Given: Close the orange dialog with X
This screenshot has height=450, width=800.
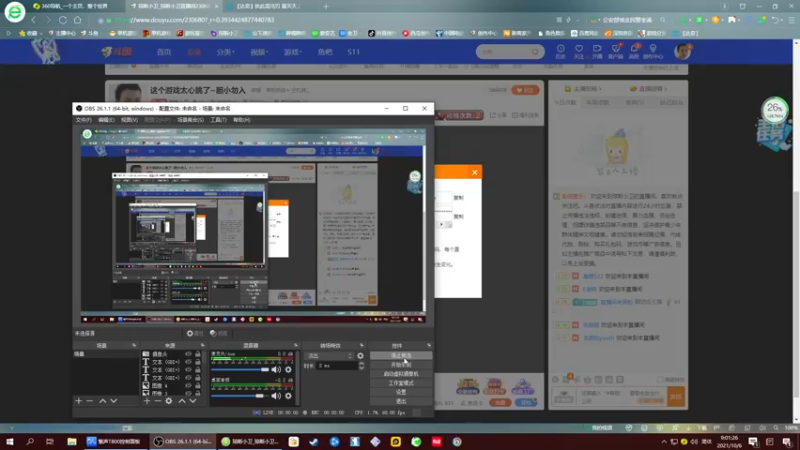Looking at the screenshot, I should point(474,172).
